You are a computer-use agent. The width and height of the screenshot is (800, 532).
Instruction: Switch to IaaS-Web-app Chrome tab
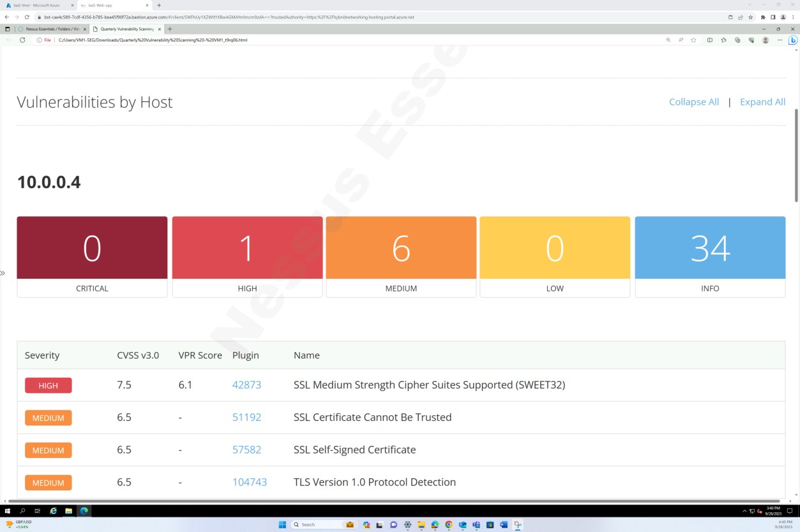tap(114, 5)
